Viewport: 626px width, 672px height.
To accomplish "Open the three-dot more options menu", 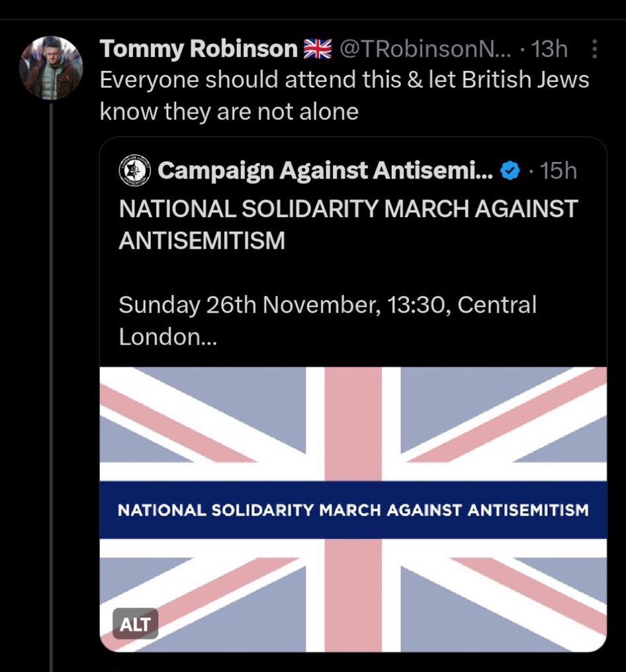I will [x=594, y=49].
